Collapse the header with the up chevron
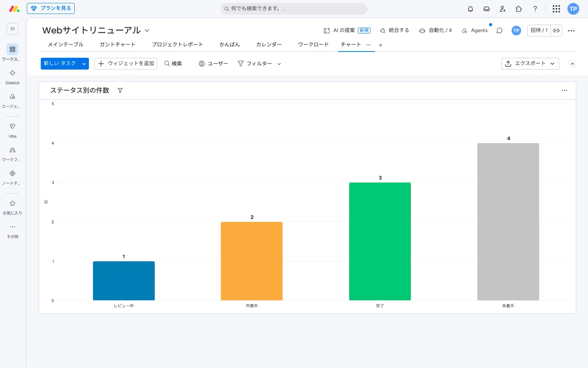This screenshot has width=588, height=368. pos(573,64)
